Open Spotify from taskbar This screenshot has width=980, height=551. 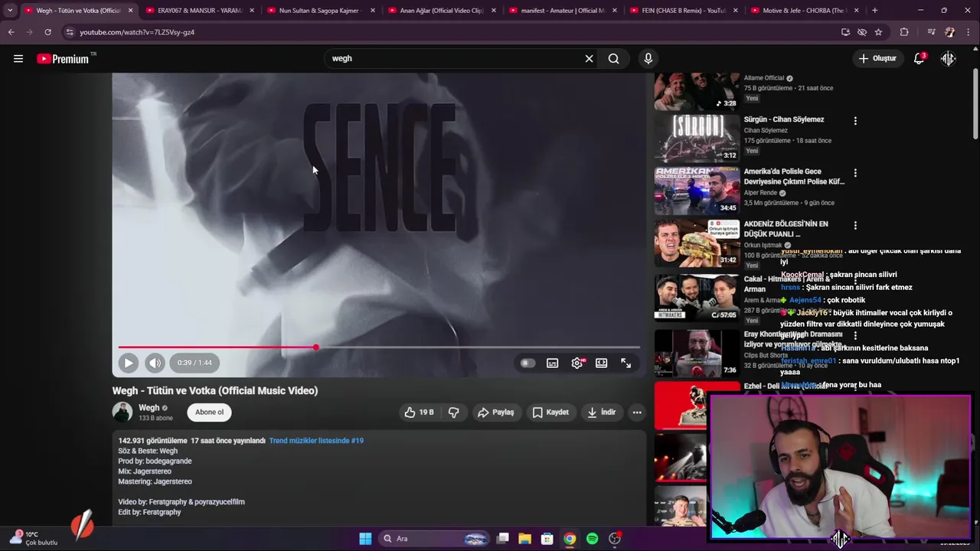[x=592, y=539]
